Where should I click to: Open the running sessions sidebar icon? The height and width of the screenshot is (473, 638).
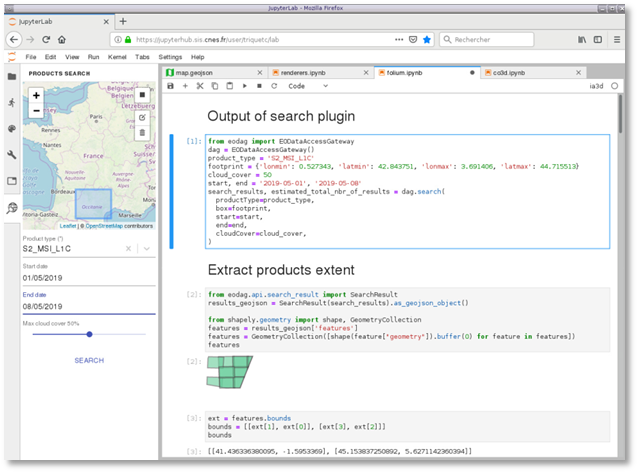(11, 102)
